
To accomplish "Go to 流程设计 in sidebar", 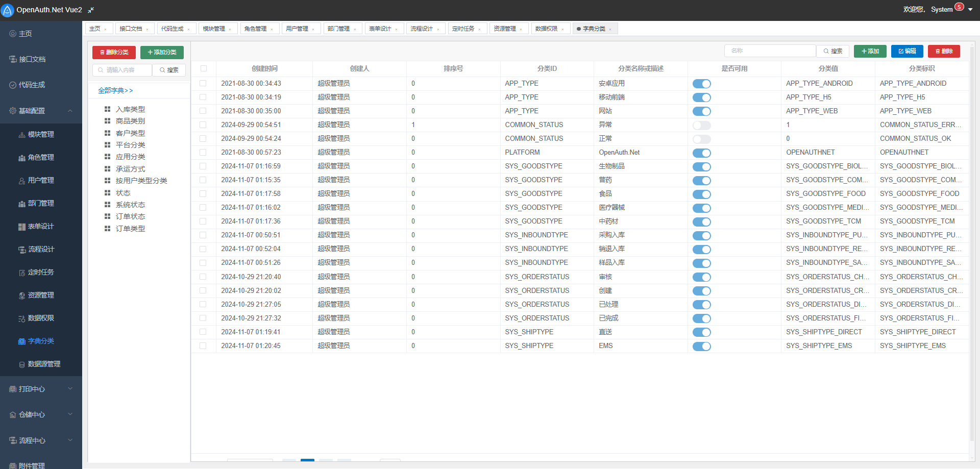I will (41, 249).
